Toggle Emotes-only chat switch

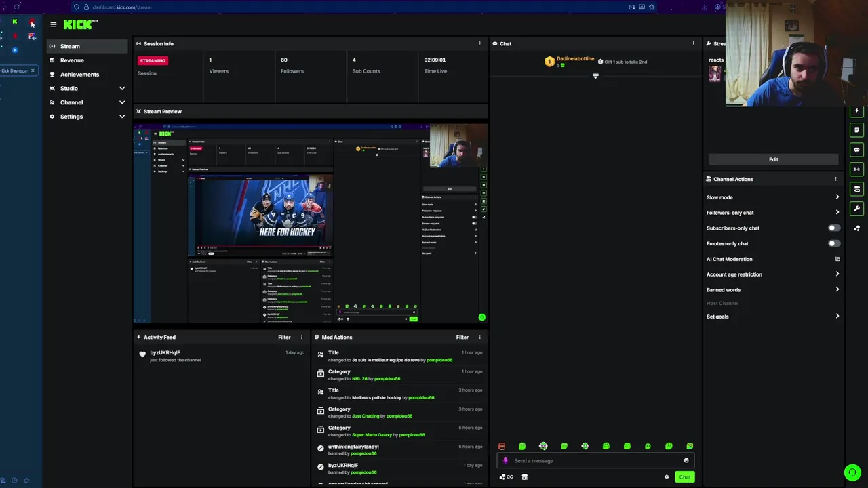coord(834,243)
